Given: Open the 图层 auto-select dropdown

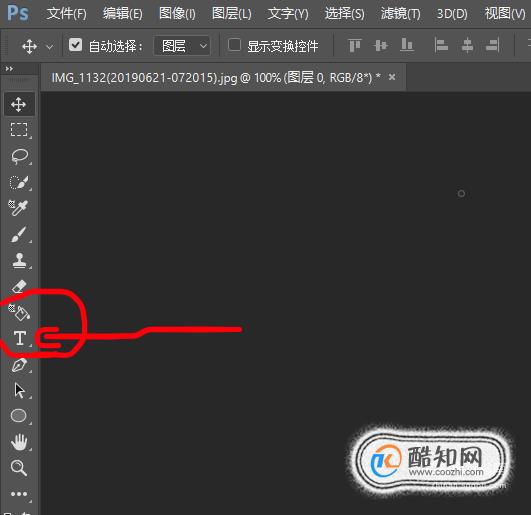Looking at the screenshot, I should 182,45.
